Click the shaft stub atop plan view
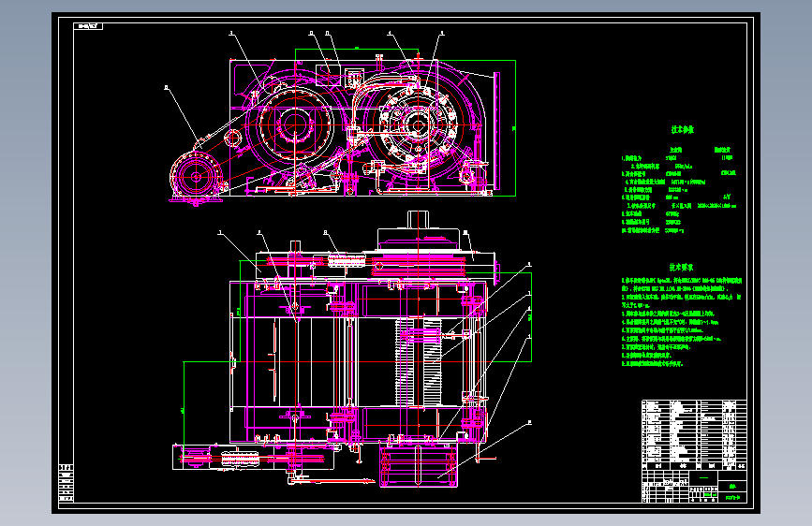This screenshot has height=526, width=812. point(418,219)
